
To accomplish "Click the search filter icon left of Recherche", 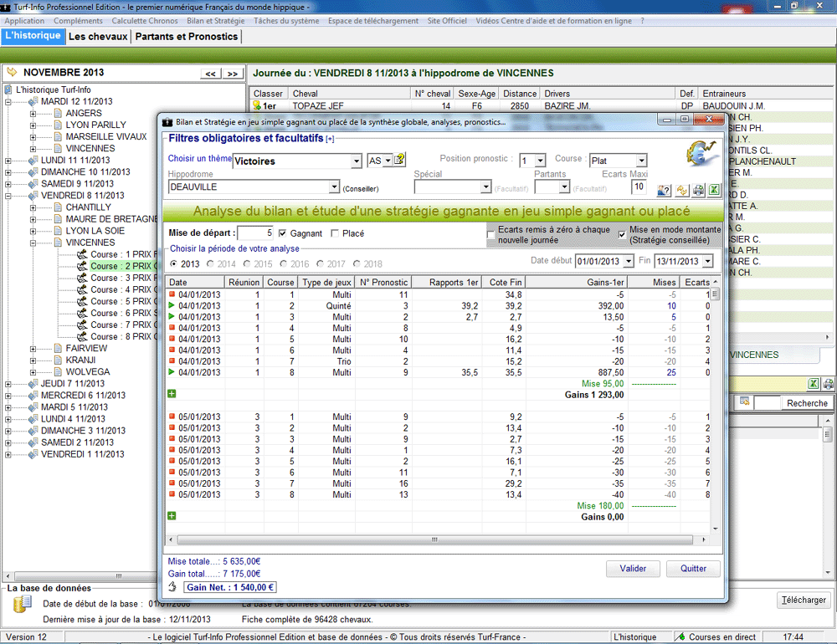I will pyautogui.click(x=745, y=402).
